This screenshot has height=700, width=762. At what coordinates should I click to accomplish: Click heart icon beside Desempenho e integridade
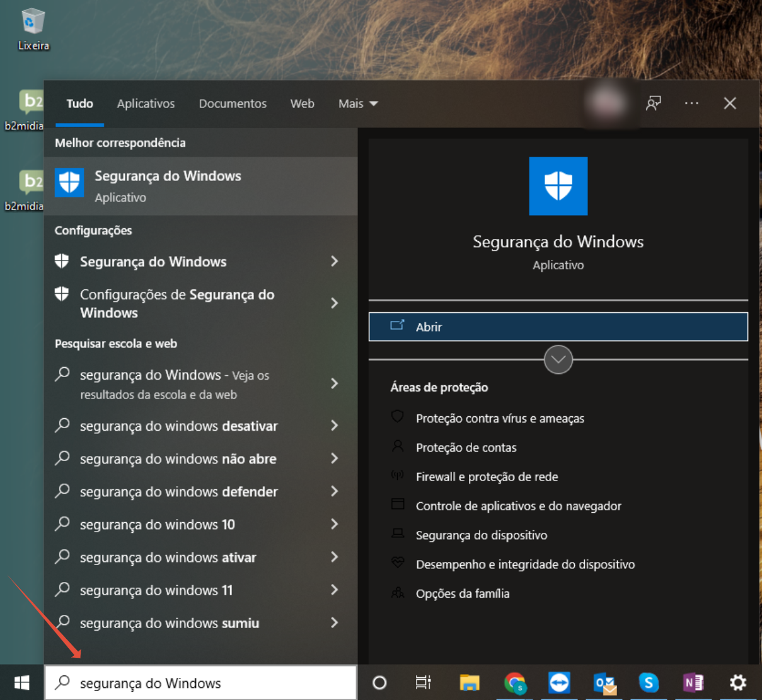click(398, 562)
